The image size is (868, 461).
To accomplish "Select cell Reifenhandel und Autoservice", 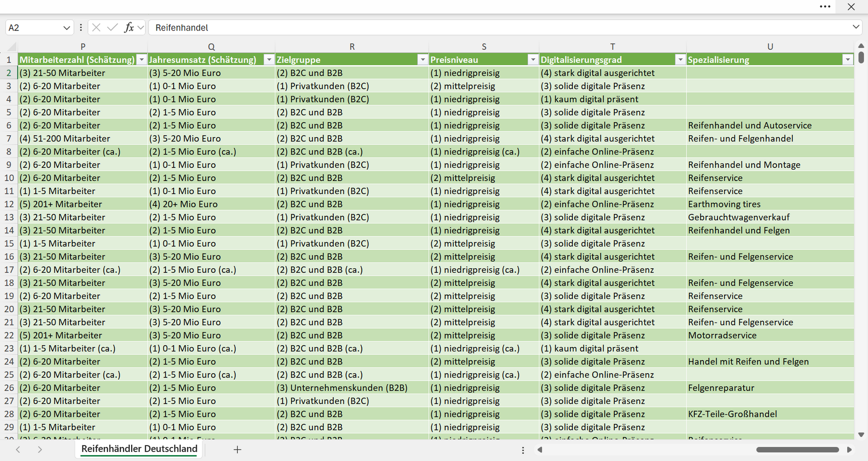I will point(770,126).
